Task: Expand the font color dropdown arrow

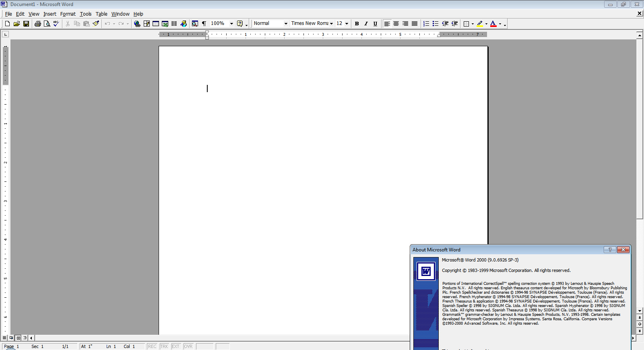Action: point(500,24)
